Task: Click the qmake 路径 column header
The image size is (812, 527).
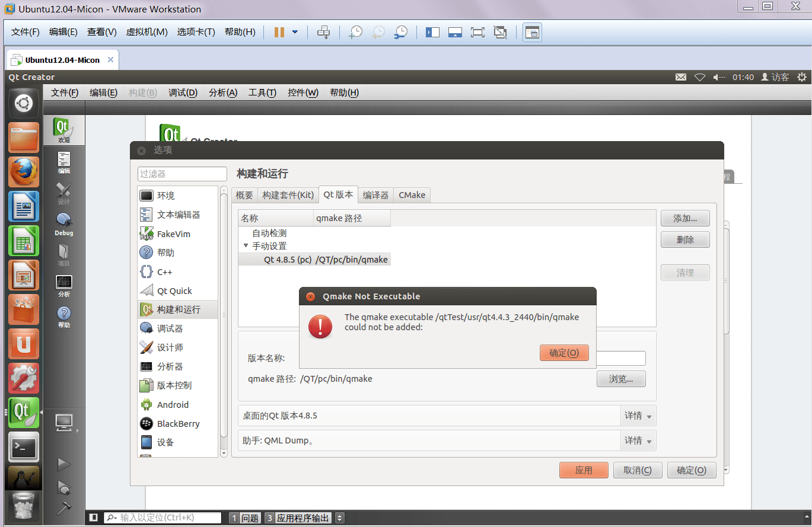Action: point(352,218)
